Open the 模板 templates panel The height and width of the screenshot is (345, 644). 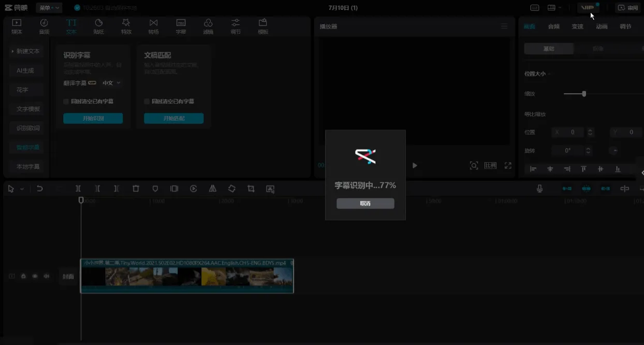coord(263,26)
